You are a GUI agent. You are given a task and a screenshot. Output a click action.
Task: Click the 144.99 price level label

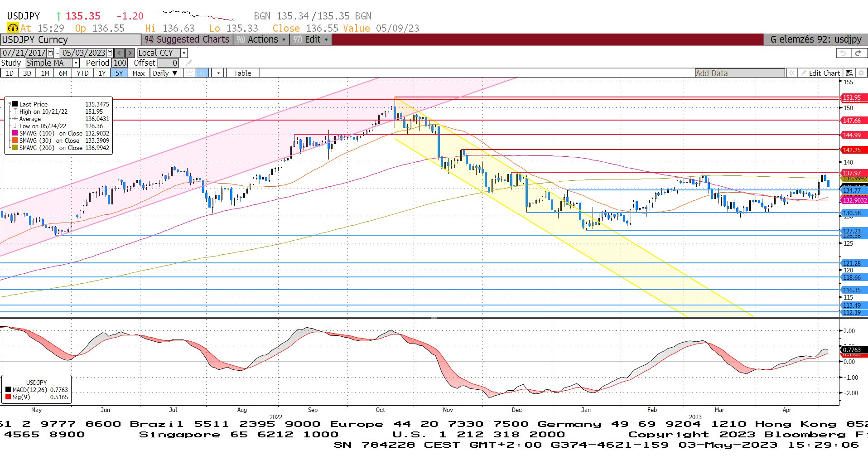[854, 135]
